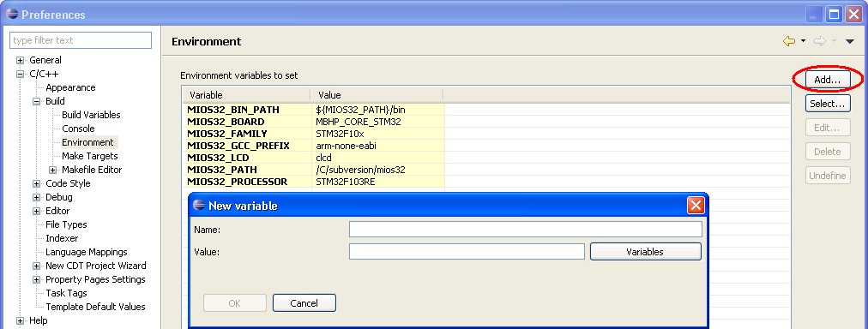
Task: Expand the General tree node
Action: tap(21, 60)
